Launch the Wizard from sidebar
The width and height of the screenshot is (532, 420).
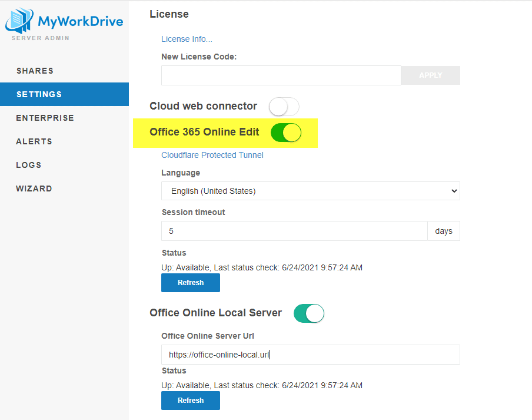(34, 188)
